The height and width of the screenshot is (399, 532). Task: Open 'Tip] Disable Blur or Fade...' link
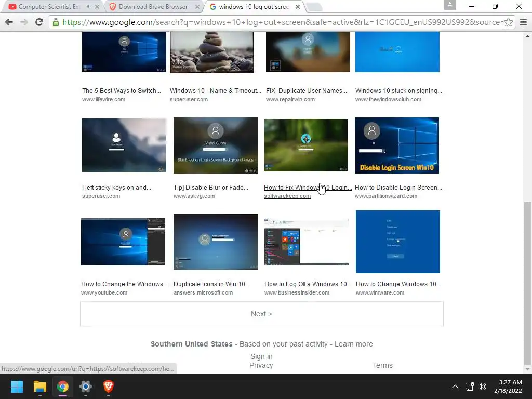[x=211, y=187]
